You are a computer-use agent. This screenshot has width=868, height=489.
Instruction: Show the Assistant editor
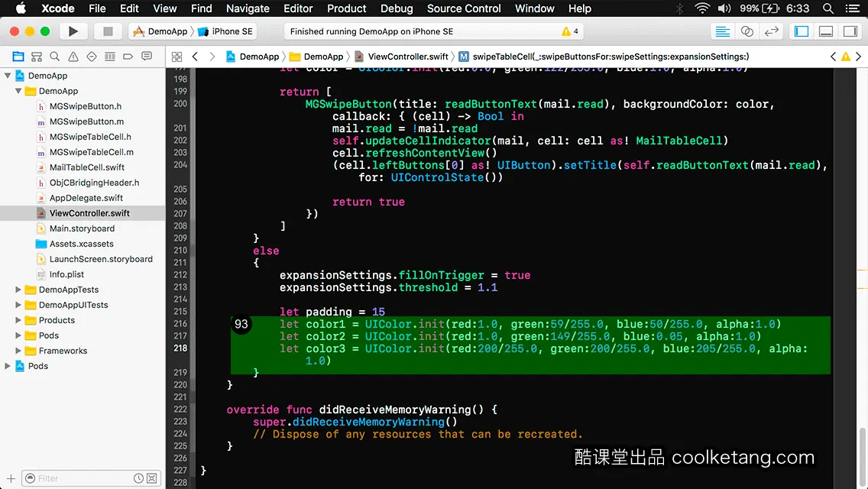pyautogui.click(x=747, y=31)
